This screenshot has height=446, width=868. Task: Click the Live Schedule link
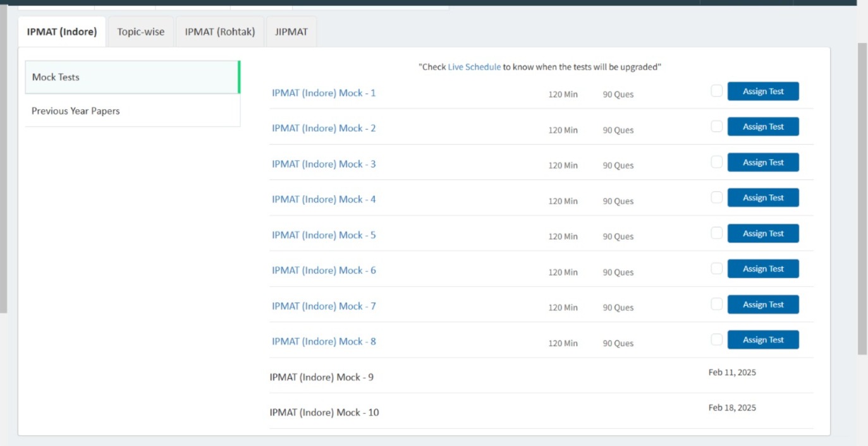pos(474,67)
